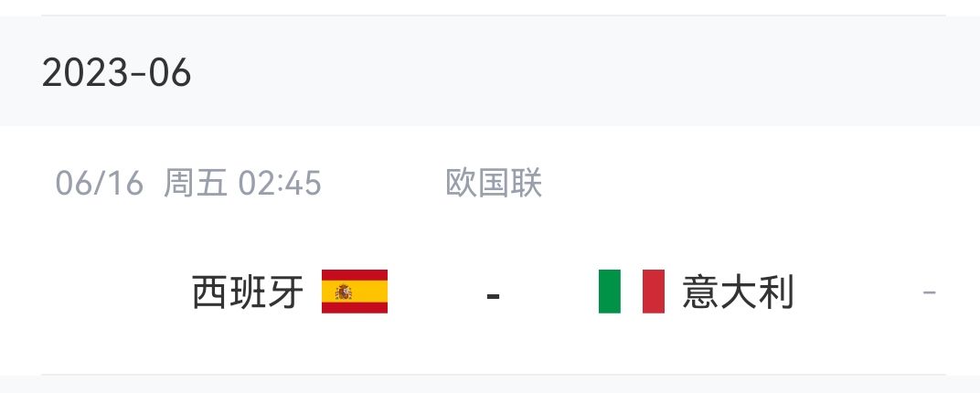Click the coat of arms on Spain's flag
This screenshot has width=980, height=393.
[345, 292]
